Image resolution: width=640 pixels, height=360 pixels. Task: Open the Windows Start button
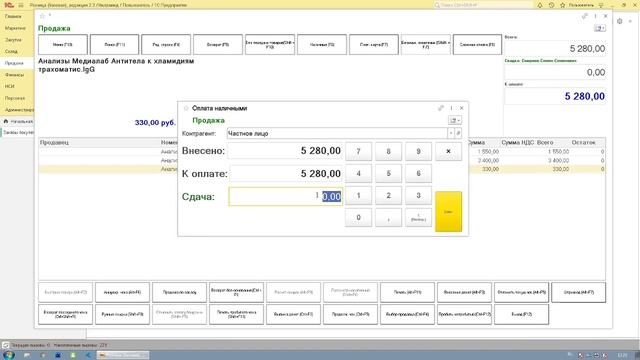(9, 355)
